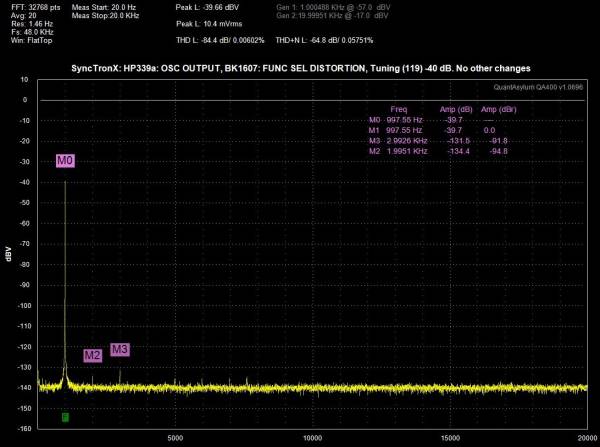Click the 'QuantAsylum QA400 v1.0696' label
600x447 pixels.
[538, 87]
